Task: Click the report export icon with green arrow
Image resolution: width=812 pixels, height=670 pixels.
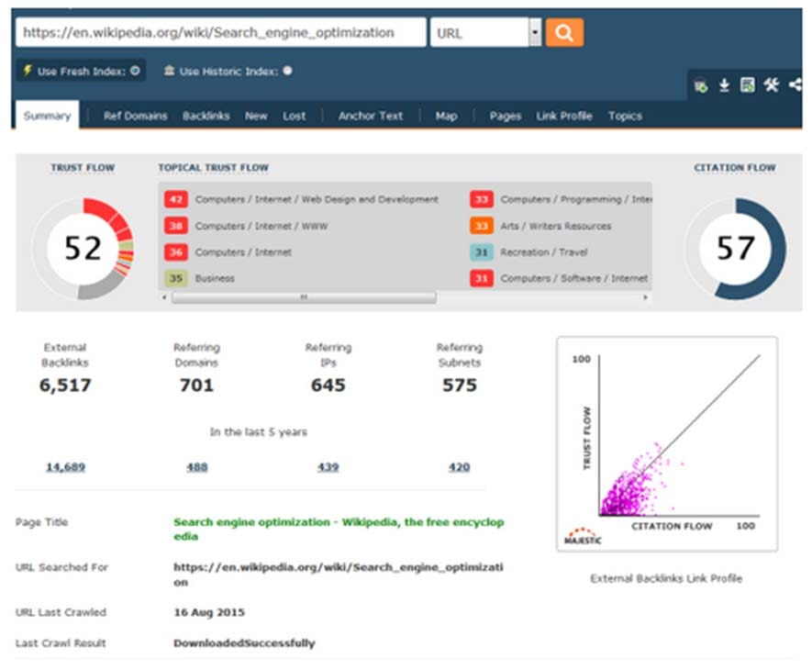Action: pyautogui.click(x=747, y=85)
